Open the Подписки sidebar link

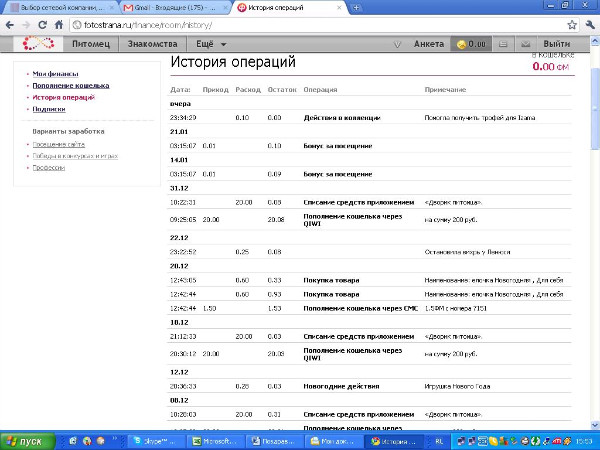49,110
